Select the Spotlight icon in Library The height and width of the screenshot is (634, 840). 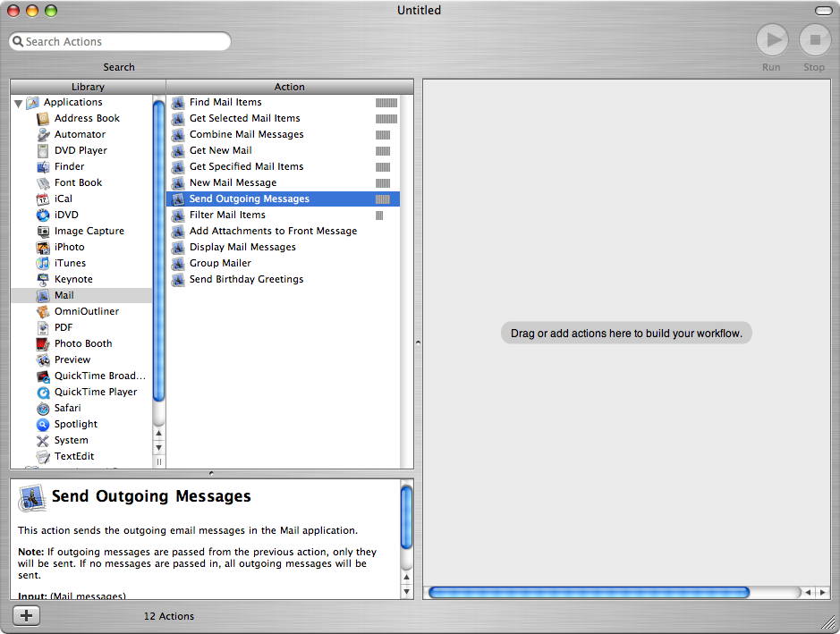click(x=43, y=424)
